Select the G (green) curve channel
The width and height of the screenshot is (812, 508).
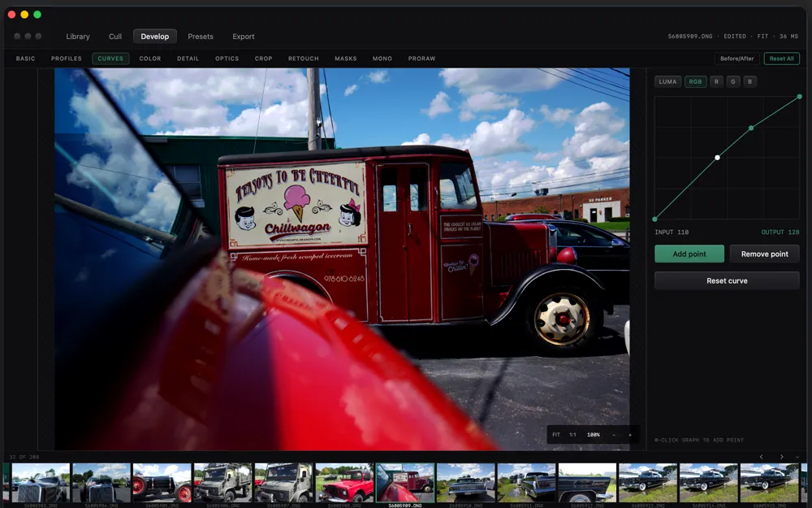732,81
